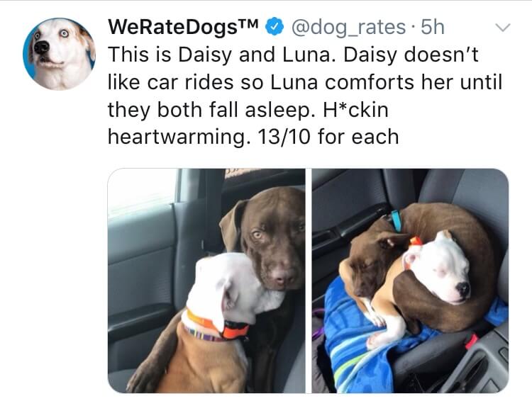Click the 'heartwarming.' word in tweet

pos(180,137)
